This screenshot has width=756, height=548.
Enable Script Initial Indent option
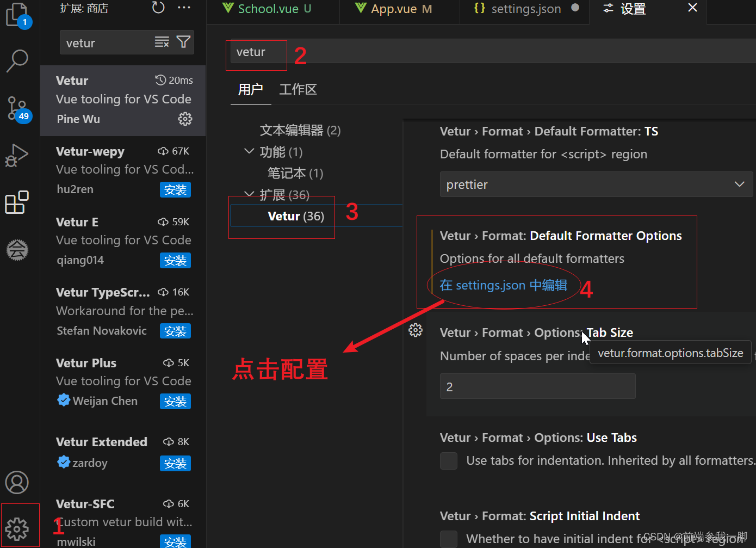[449, 539]
